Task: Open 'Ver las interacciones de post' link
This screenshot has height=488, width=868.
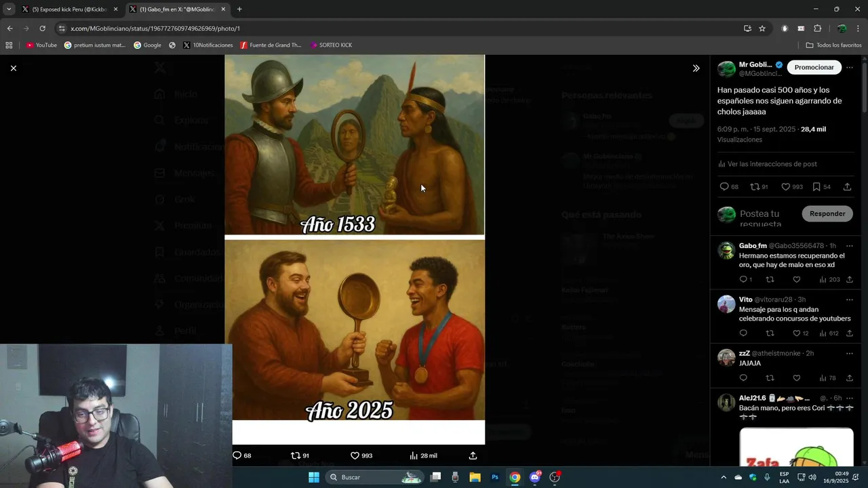Action: tap(767, 164)
